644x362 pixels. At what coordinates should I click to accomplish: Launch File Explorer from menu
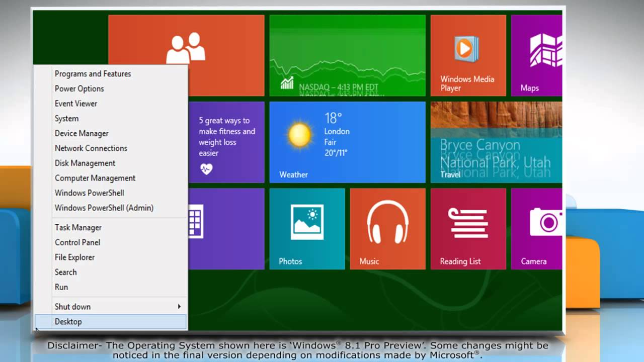[74, 257]
